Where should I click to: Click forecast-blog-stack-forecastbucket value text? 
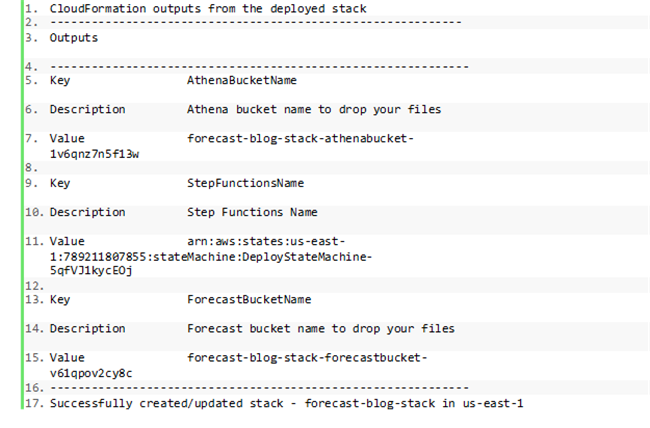[x=307, y=357]
